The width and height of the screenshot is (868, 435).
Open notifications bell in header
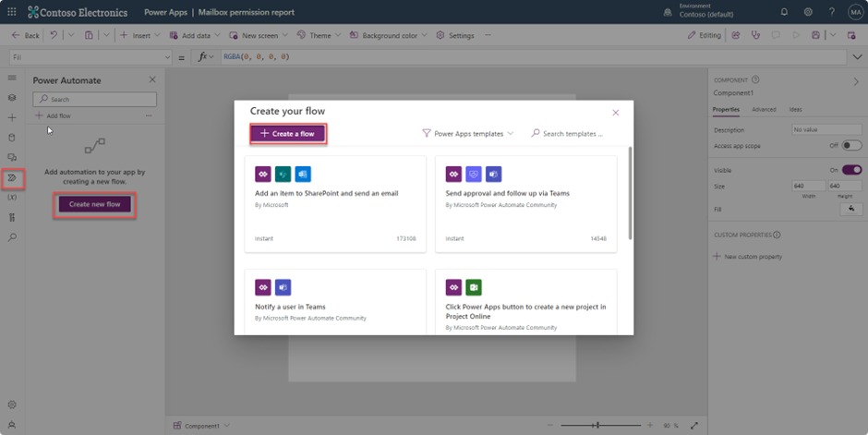pyautogui.click(x=784, y=12)
